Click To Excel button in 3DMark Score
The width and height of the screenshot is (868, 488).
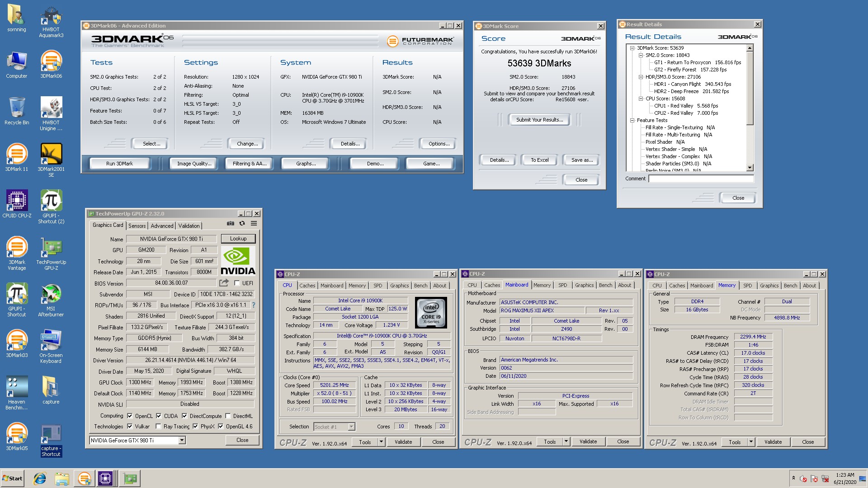pyautogui.click(x=540, y=160)
